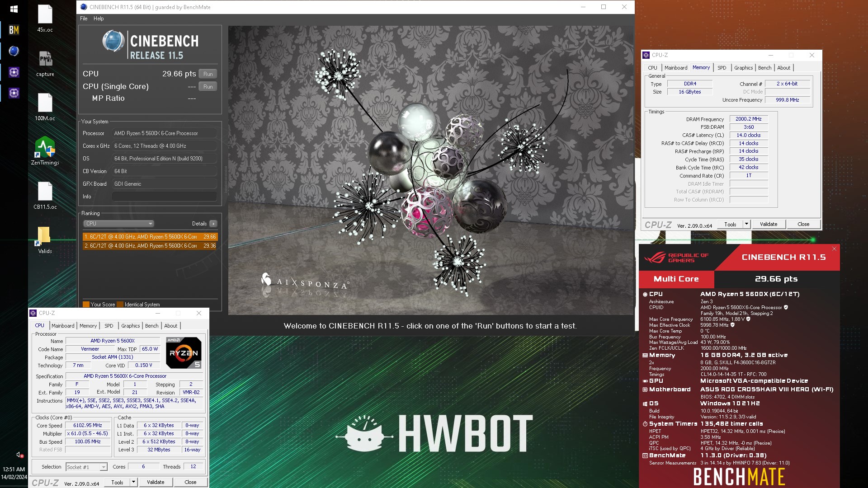The width and height of the screenshot is (868, 488).
Task: Open Bench tab in lower CPU-Z
Action: 152,326
